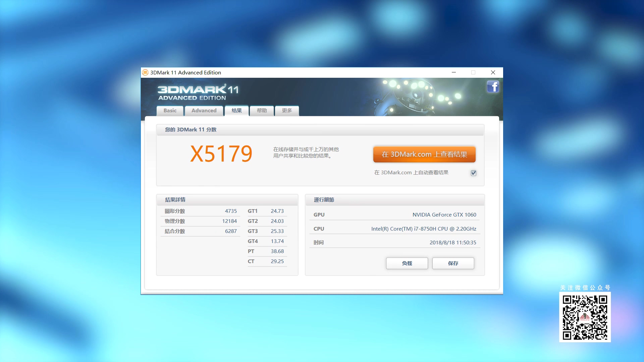The image size is (644, 362).
Task: Click the 3DMark 11 Advanced Edition logo
Action: (x=198, y=93)
